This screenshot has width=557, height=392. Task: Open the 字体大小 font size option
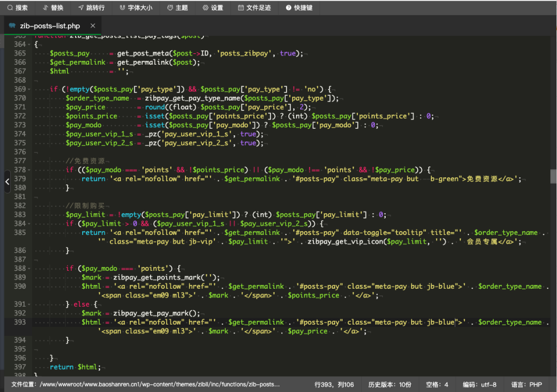point(136,8)
